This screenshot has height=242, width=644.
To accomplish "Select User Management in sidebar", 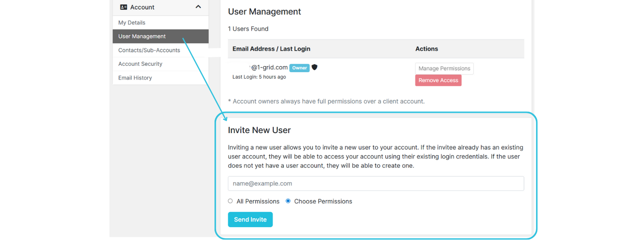I will 161,36.
